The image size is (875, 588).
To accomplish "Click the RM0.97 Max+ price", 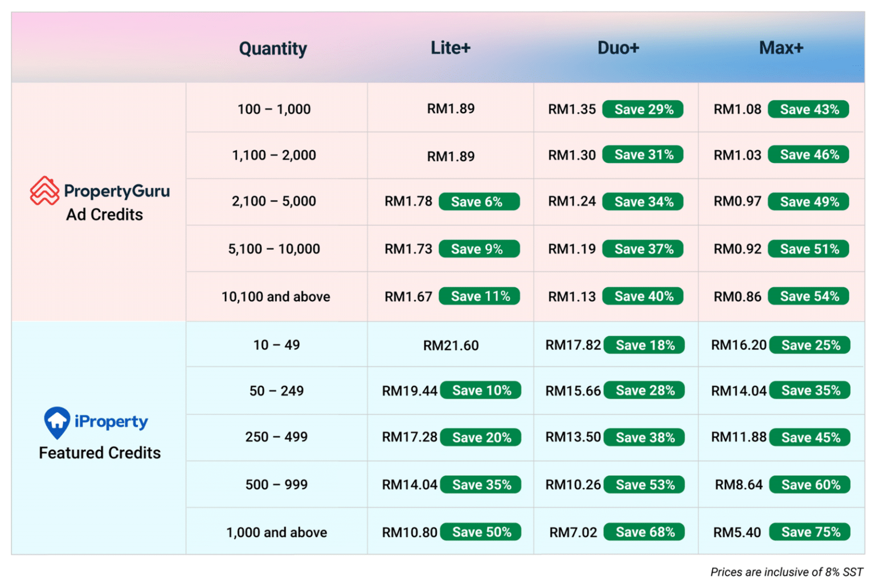I will click(x=737, y=202).
